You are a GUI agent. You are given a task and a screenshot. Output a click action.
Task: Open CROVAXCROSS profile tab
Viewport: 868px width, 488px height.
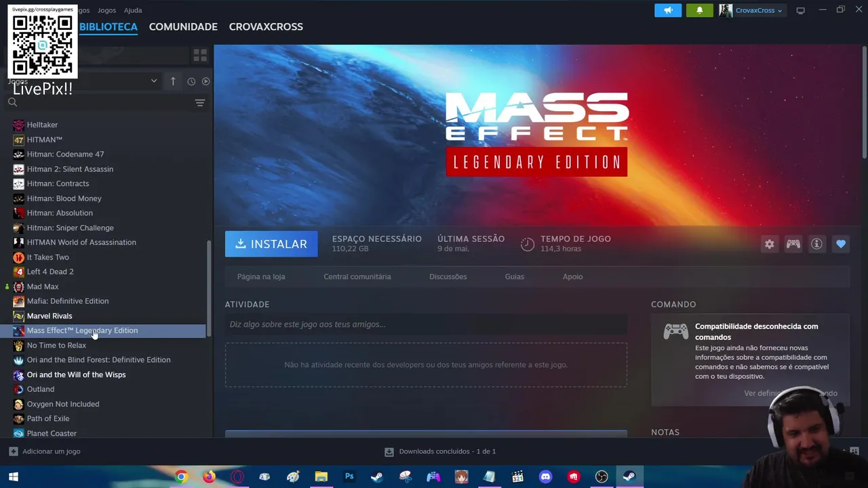click(266, 26)
